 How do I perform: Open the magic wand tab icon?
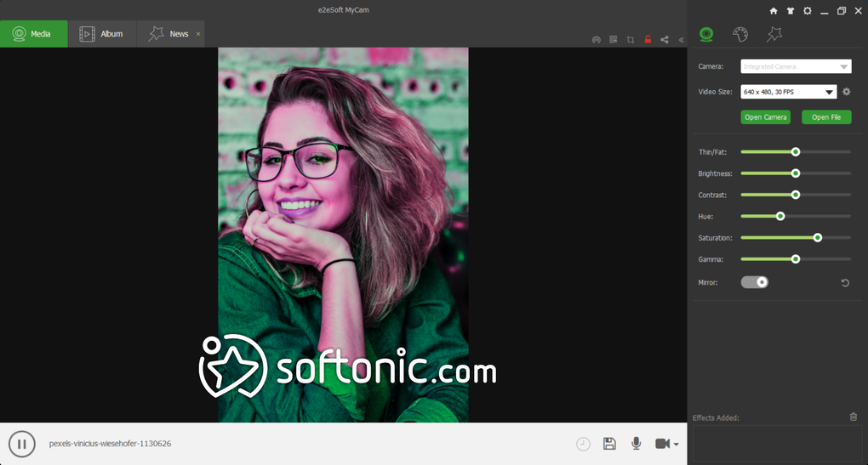pyautogui.click(x=774, y=34)
